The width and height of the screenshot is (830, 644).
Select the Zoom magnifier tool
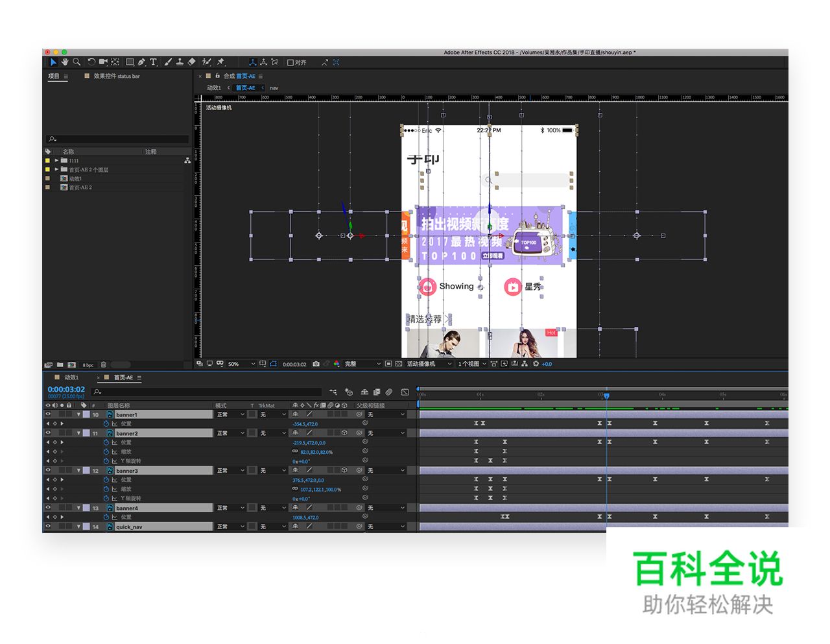tap(77, 62)
